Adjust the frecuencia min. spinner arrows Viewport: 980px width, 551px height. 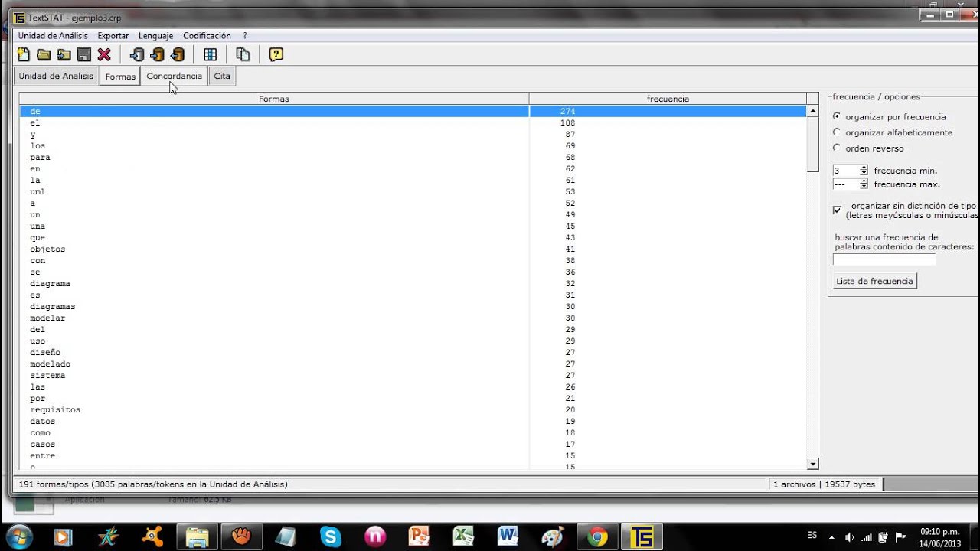click(x=864, y=171)
